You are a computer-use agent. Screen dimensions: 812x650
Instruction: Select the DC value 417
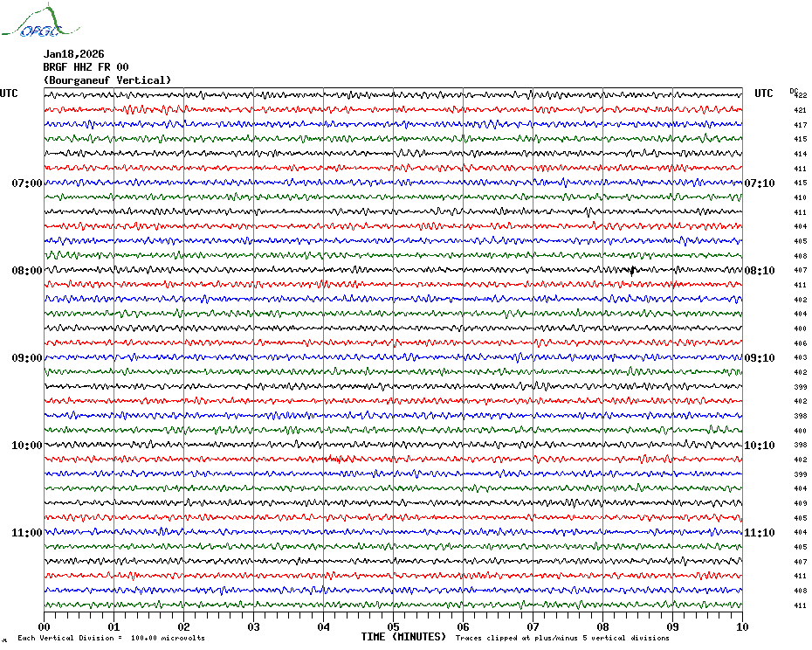point(800,125)
